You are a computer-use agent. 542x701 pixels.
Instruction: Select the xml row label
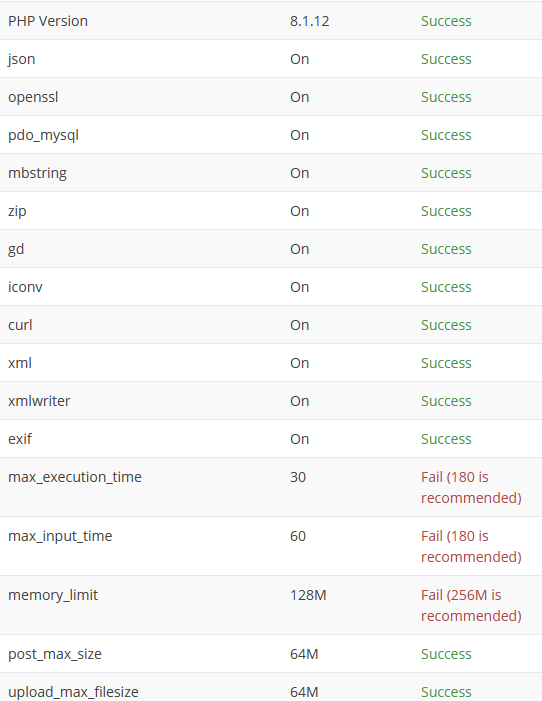[x=20, y=363]
